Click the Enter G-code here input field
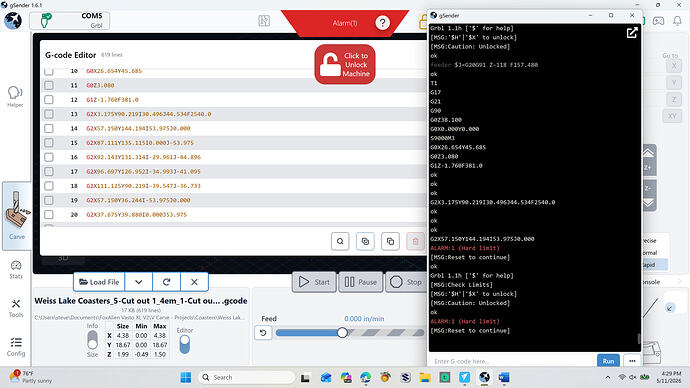The image size is (690, 388). pyautogui.click(x=512, y=361)
